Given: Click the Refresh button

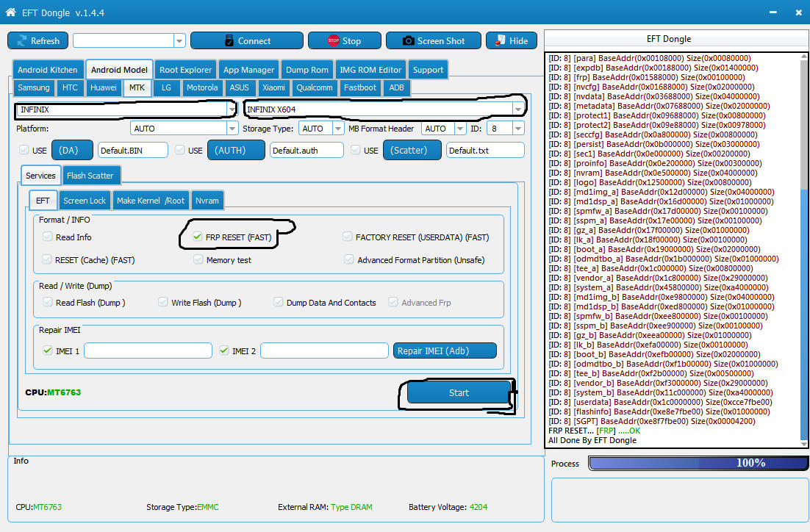Looking at the screenshot, I should pyautogui.click(x=37, y=41).
